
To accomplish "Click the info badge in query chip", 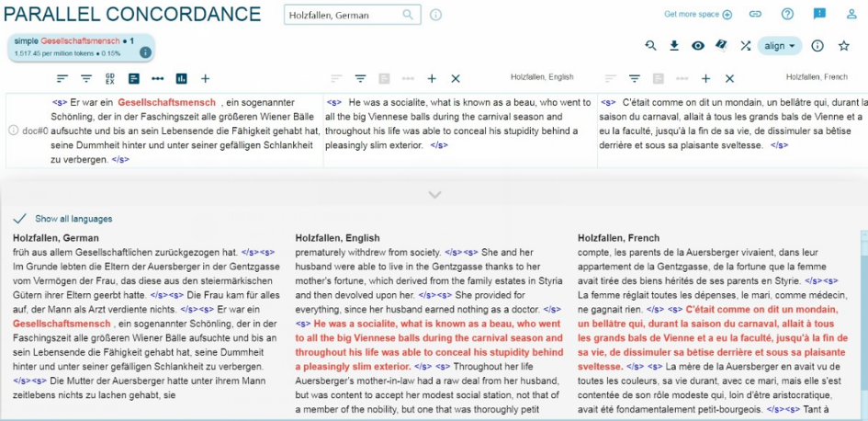I will tap(145, 52).
